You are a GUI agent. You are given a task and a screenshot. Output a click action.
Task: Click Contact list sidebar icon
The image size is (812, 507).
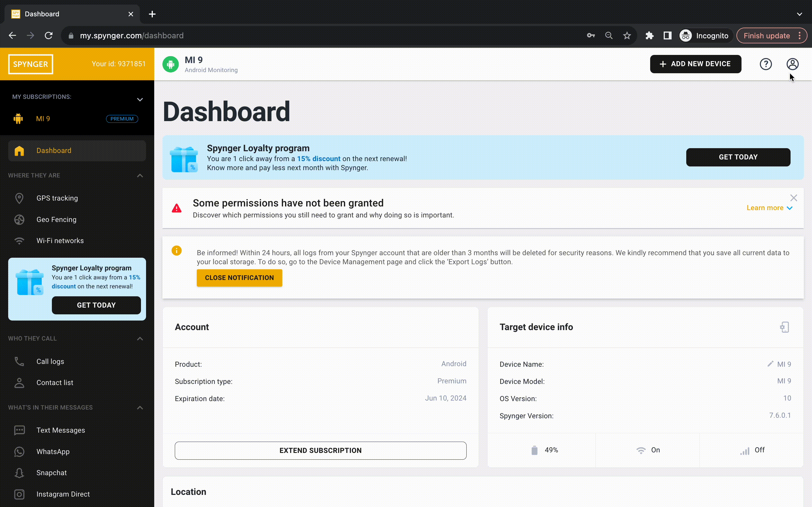tap(19, 383)
